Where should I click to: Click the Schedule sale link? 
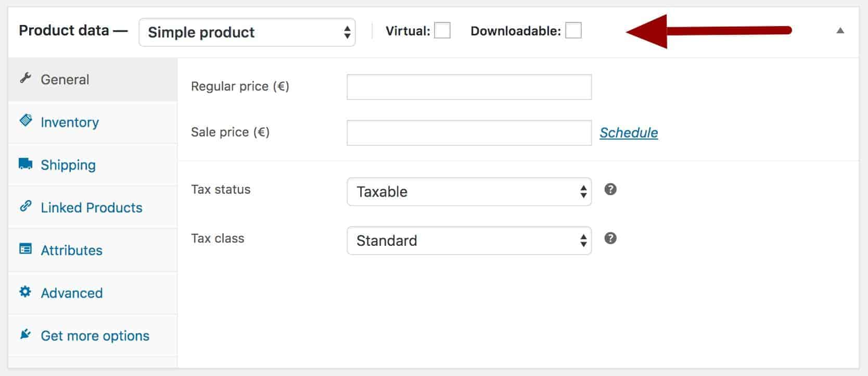click(629, 133)
